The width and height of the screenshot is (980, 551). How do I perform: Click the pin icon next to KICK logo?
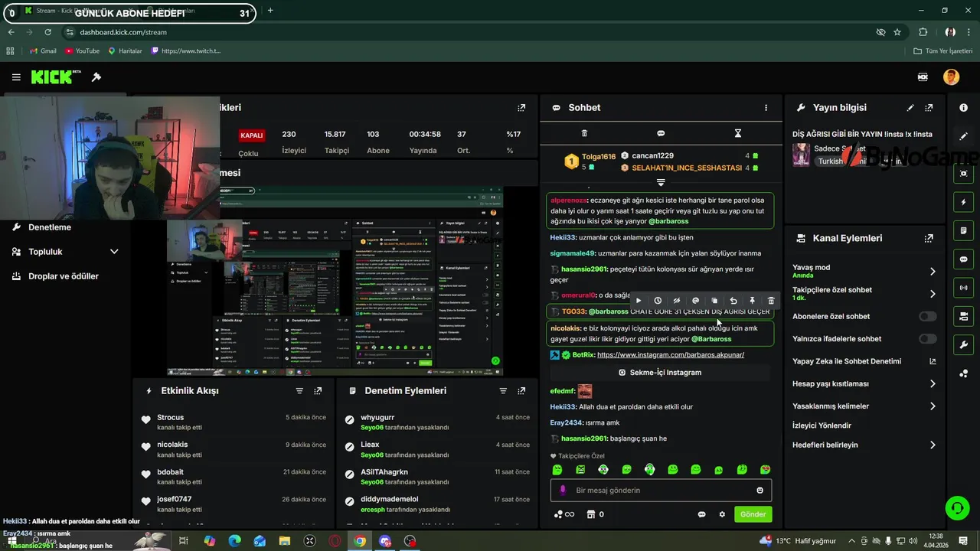[96, 77]
